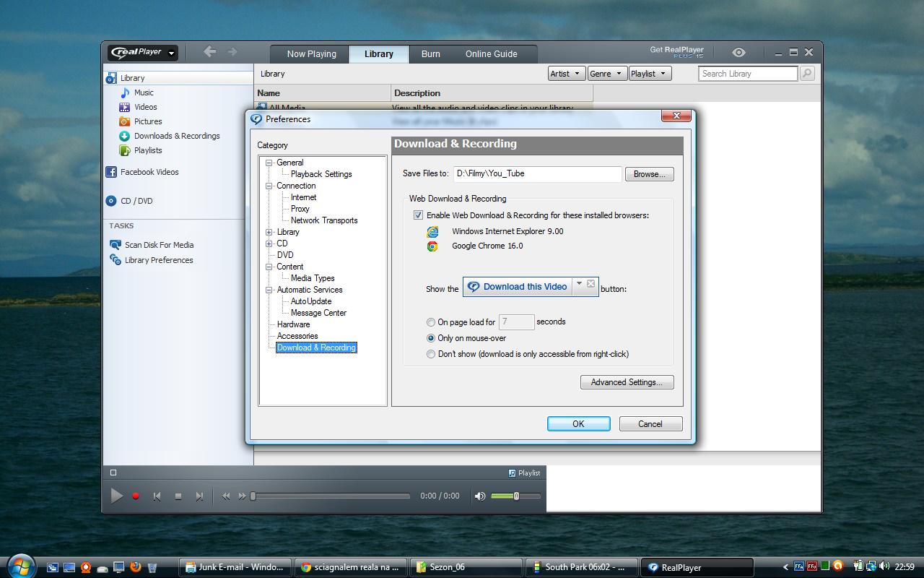Switch to the Online Guide tab

(x=491, y=54)
